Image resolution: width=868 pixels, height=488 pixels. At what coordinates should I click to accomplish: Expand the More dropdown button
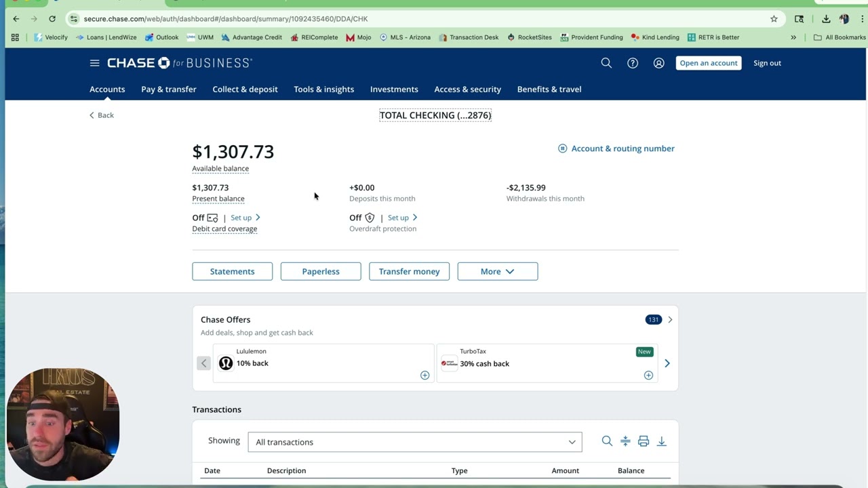coord(498,271)
